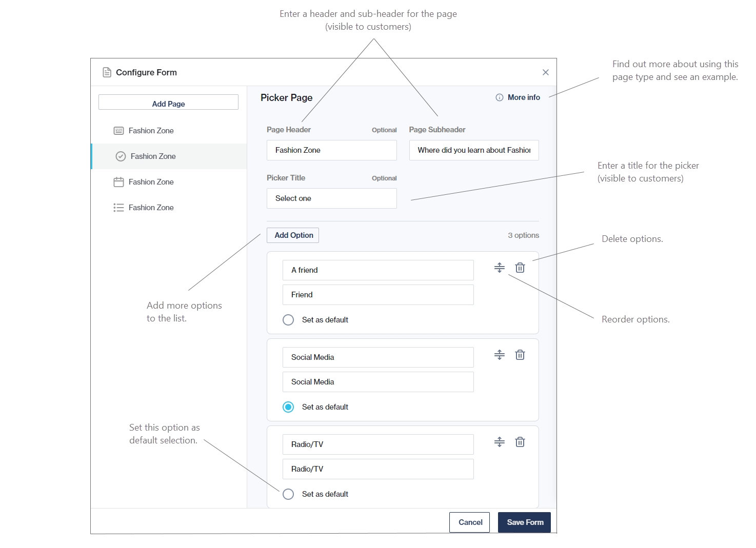This screenshot has width=756, height=548.
Task: Edit the Picker Title field
Action: pos(331,198)
